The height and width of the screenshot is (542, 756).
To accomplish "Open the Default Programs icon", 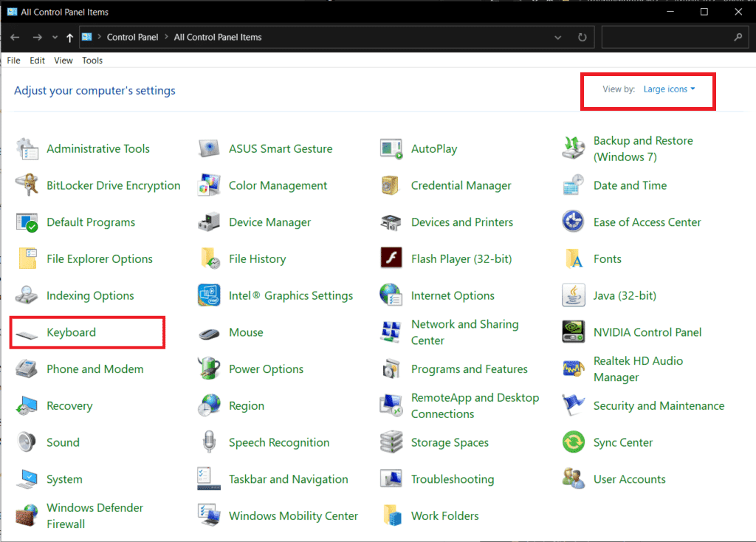I will coord(27,222).
